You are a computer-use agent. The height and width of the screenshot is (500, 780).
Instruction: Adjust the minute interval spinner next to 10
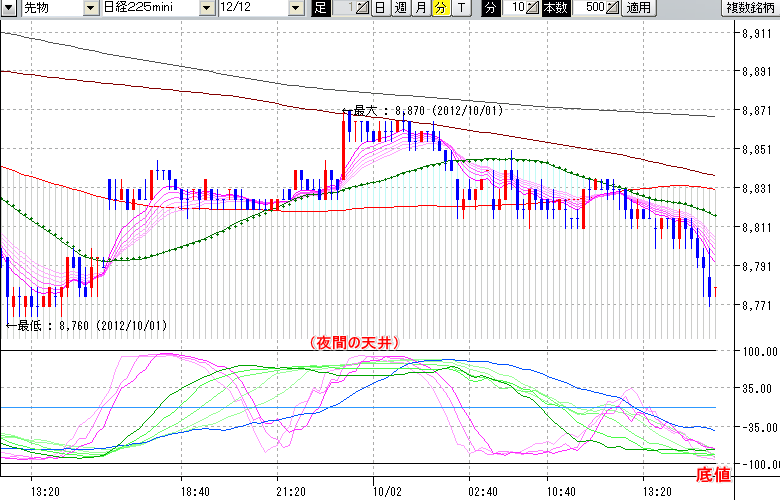[532, 8]
